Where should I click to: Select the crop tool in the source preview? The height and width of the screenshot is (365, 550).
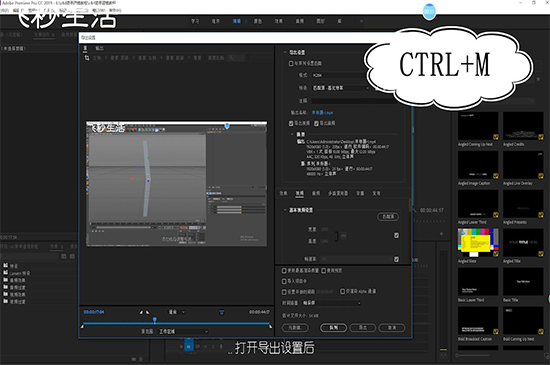[x=87, y=58]
